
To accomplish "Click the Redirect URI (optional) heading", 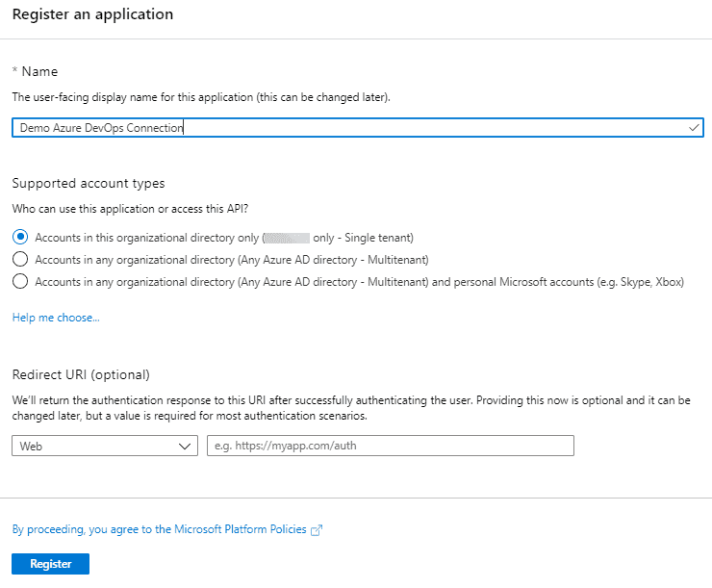I will [x=81, y=374].
